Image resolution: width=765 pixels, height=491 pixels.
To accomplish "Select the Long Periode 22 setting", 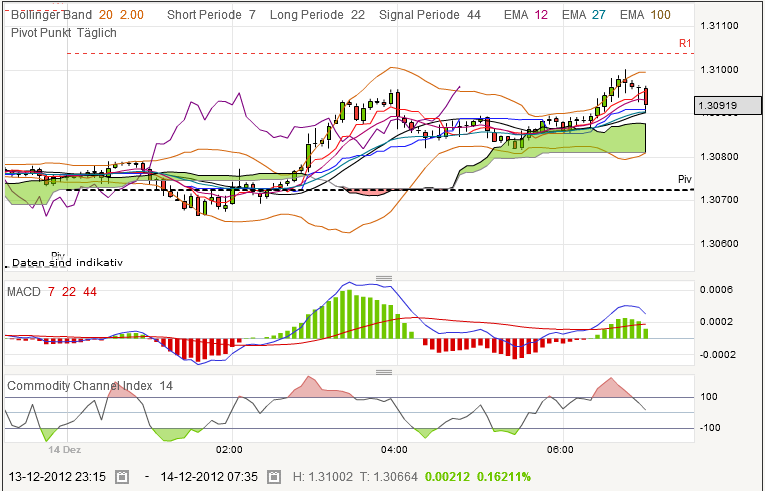I will (x=318, y=15).
